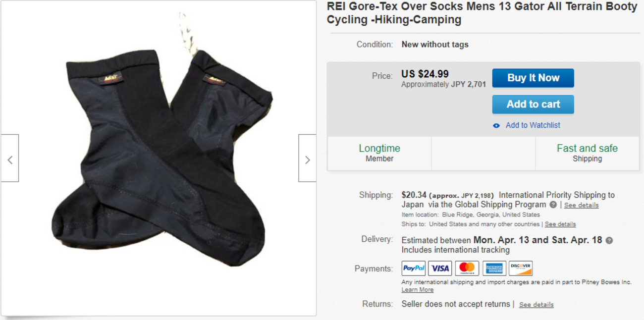Follow the Learn More import charges link
The width and height of the screenshot is (644, 320).
(417, 290)
